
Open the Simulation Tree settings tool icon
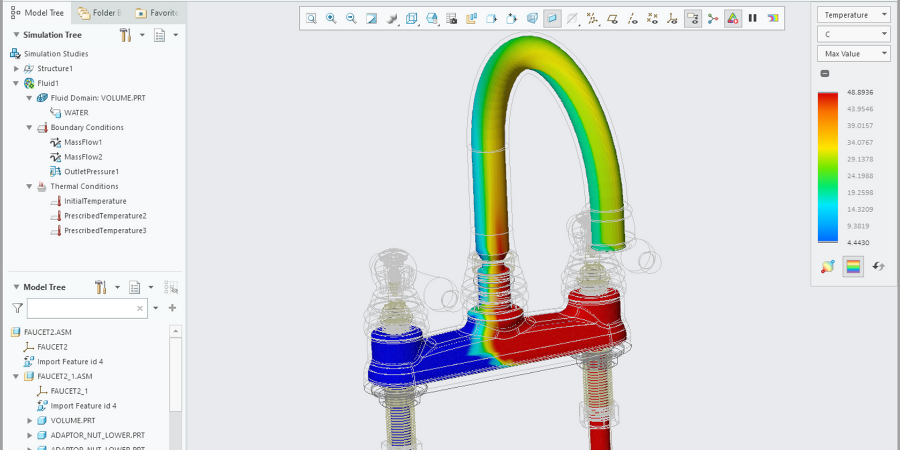pyautogui.click(x=126, y=35)
